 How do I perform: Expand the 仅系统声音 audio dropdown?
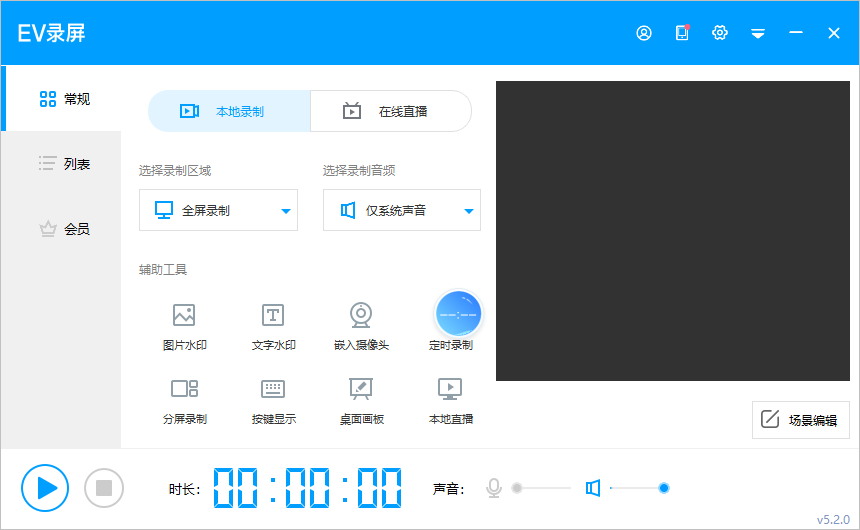coord(402,210)
